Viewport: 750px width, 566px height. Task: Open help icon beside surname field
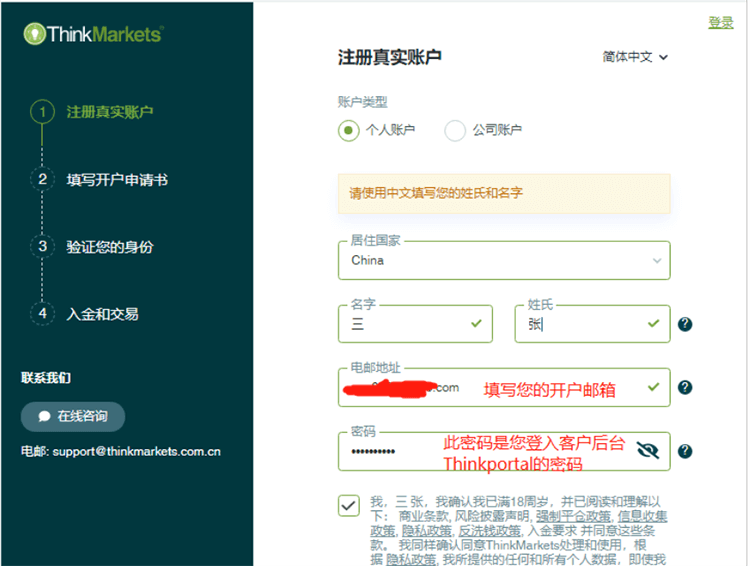pos(685,324)
